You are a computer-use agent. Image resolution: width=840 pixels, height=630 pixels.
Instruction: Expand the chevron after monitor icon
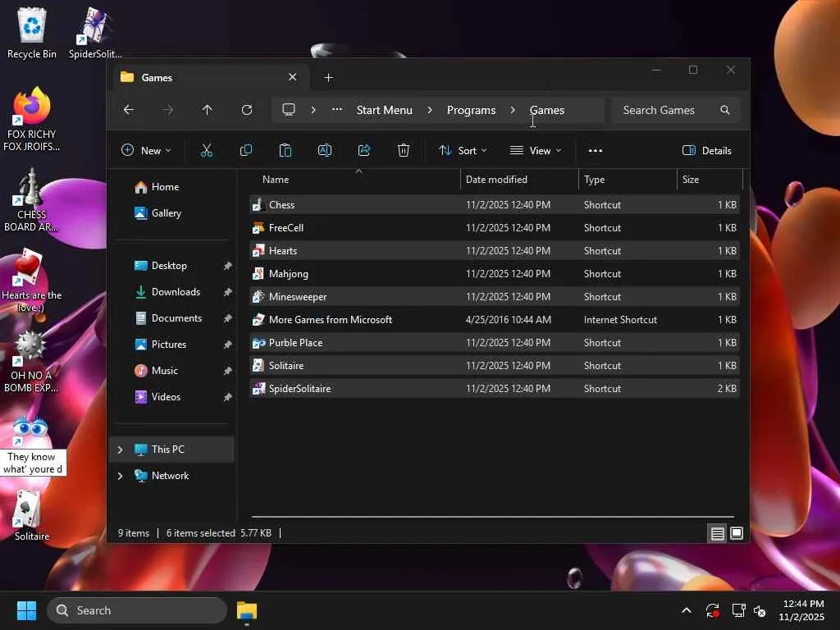pos(313,110)
